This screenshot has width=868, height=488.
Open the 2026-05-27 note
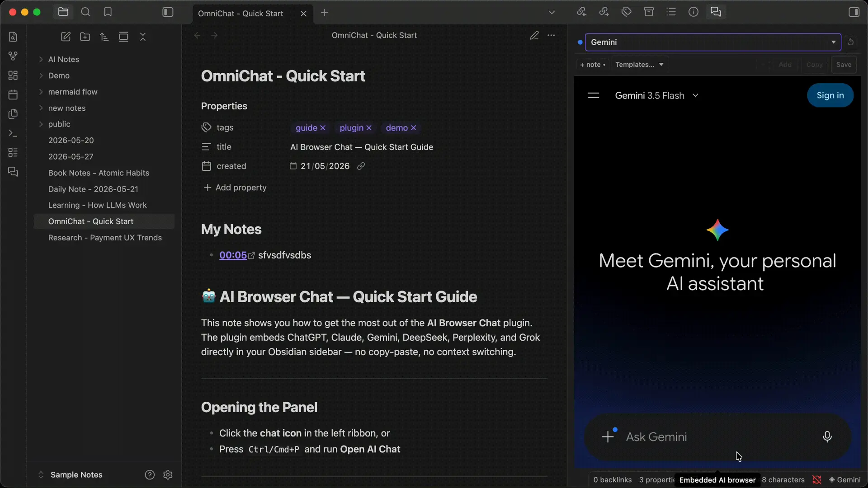tap(104, 157)
